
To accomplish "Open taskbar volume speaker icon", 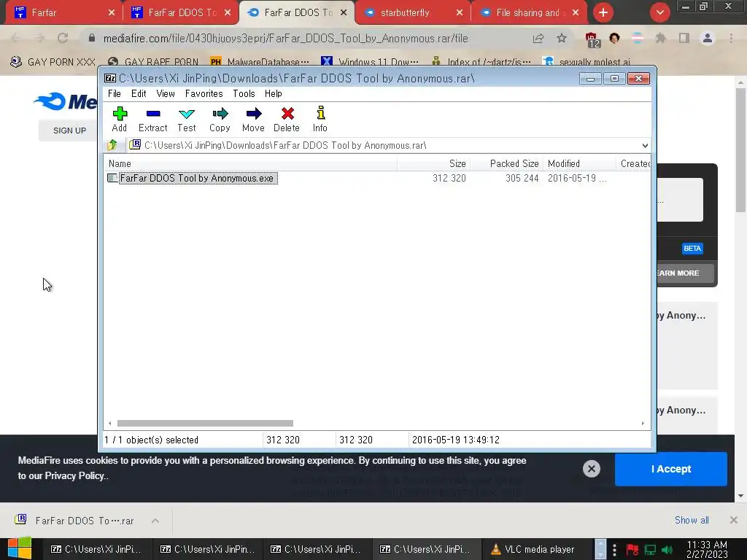I will [667, 550].
